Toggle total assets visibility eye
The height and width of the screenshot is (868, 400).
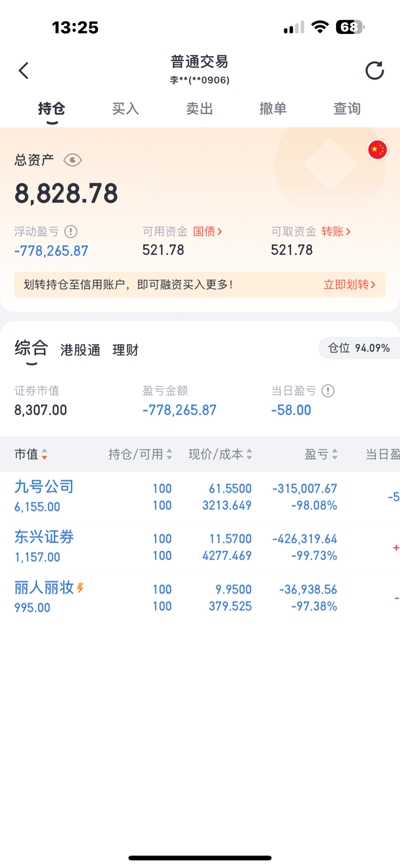coord(72,160)
